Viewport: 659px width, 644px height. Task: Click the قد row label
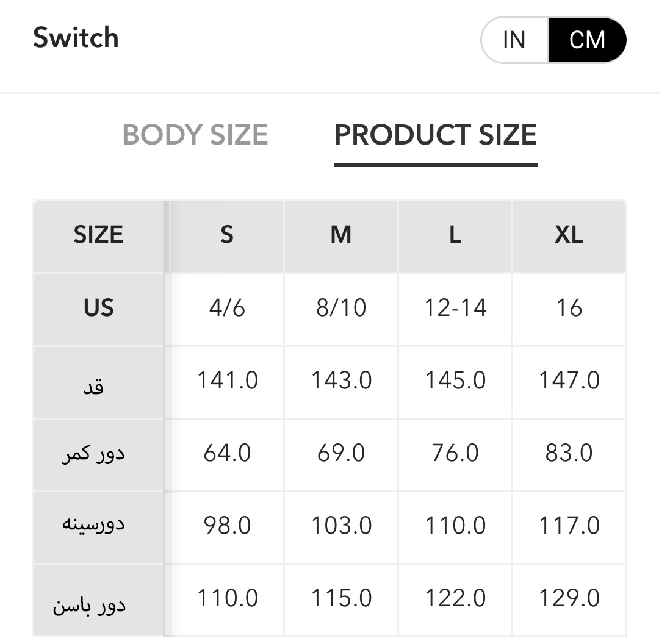(x=93, y=384)
